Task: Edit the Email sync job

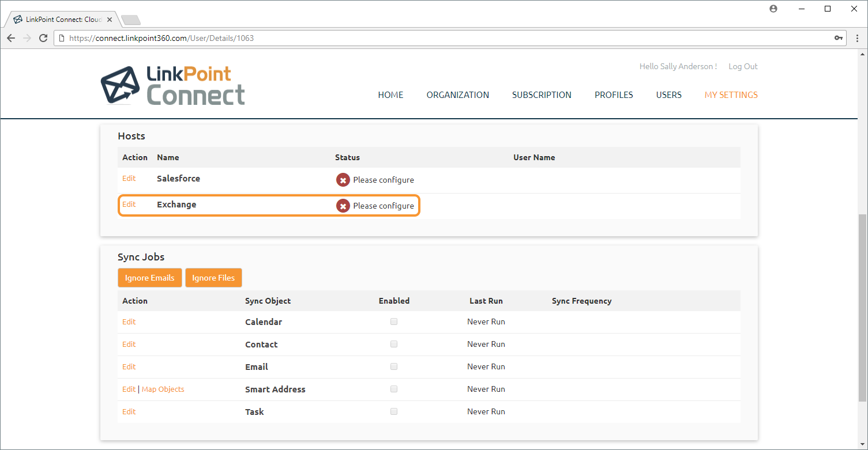Action: 129,366
